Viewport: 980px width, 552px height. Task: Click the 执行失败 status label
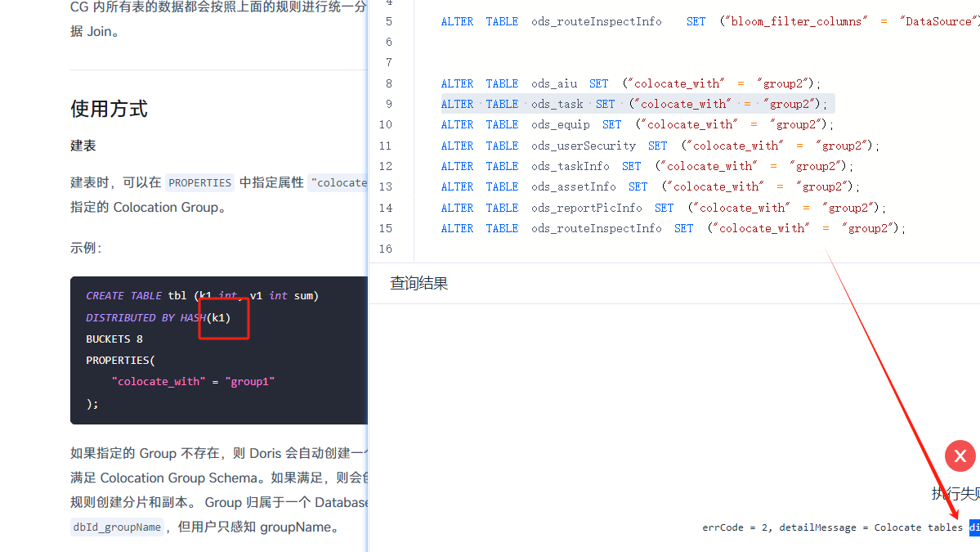point(955,493)
